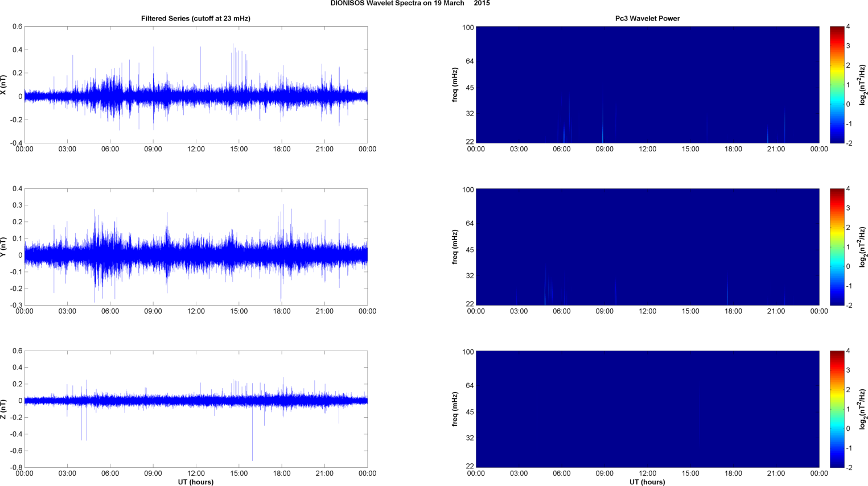Click the 0.3 tick on Y series axis
The height and width of the screenshot is (486, 868).
pos(17,205)
